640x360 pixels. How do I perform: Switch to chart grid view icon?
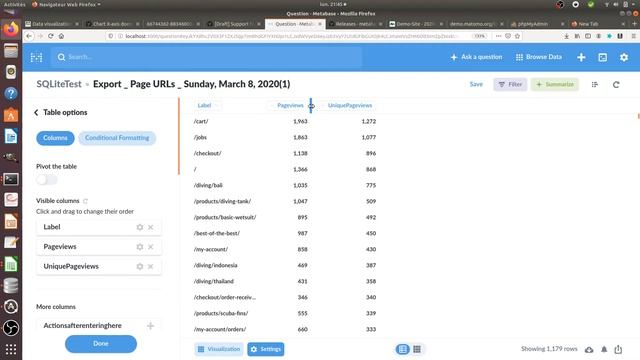[417, 349]
